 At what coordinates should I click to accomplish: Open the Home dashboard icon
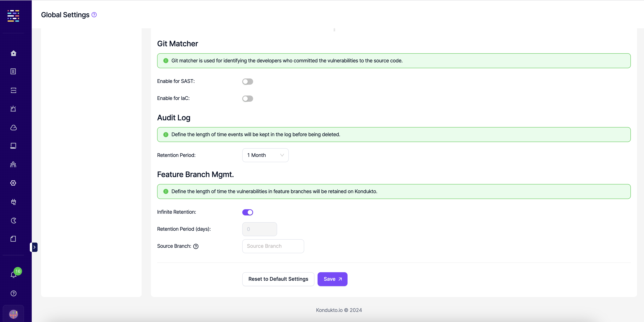pos(14,53)
